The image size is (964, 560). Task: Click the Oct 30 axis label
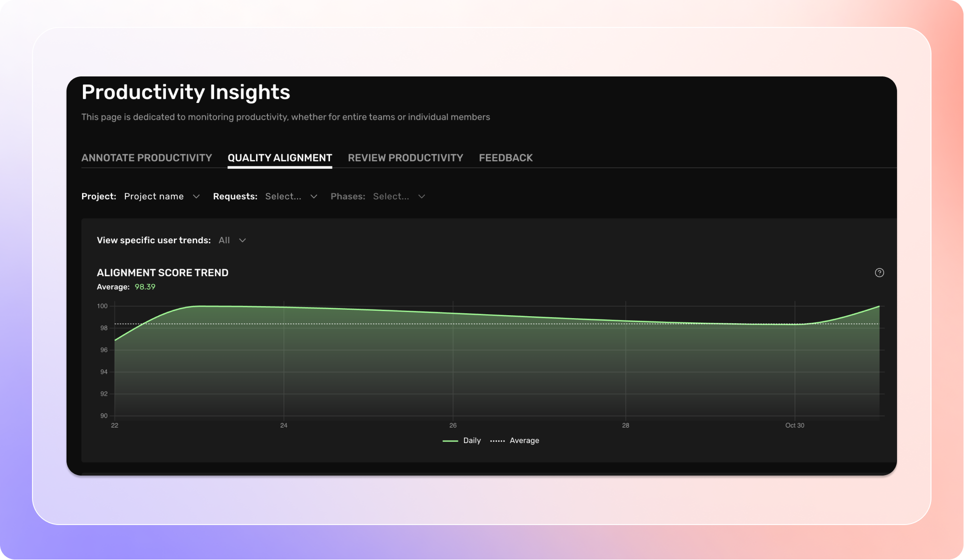tap(794, 426)
